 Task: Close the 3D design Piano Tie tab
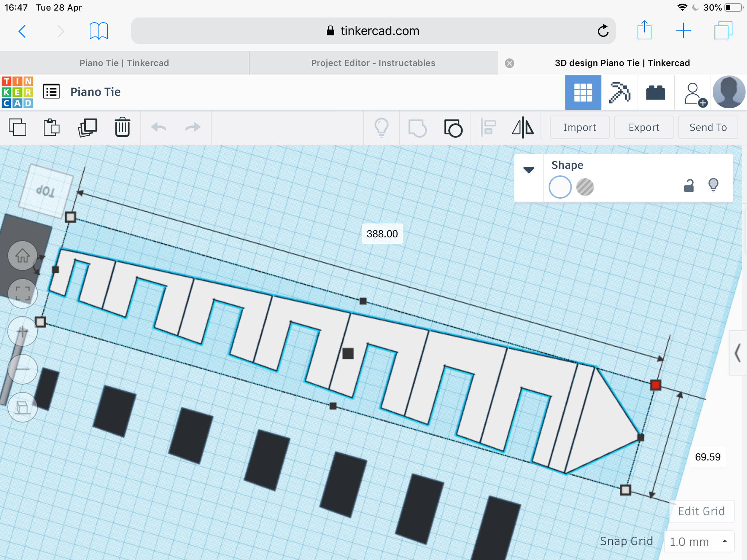[x=510, y=63]
